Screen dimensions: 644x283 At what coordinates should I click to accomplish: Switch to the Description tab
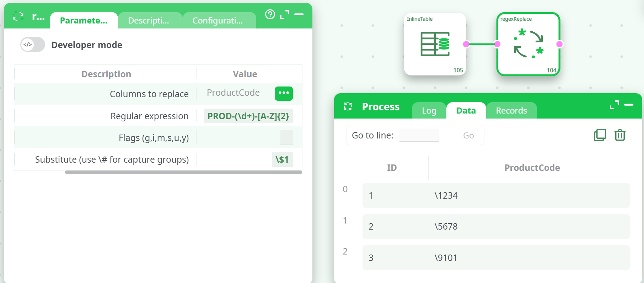[x=149, y=21]
